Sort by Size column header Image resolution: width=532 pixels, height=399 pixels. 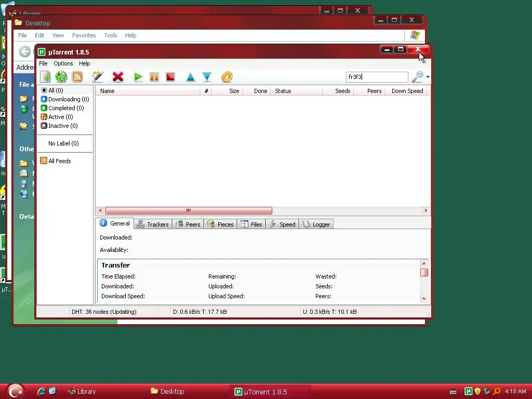click(x=228, y=91)
